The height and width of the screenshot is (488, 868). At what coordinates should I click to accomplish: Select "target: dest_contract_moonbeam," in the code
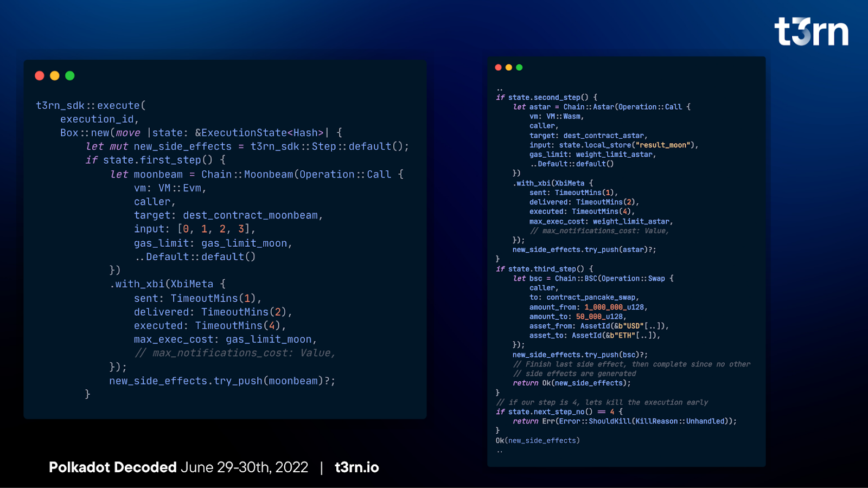pos(228,215)
